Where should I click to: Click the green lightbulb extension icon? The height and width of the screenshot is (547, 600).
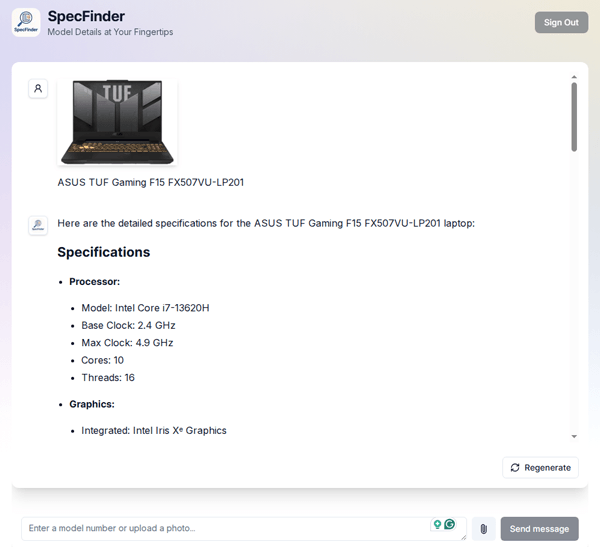(x=437, y=524)
